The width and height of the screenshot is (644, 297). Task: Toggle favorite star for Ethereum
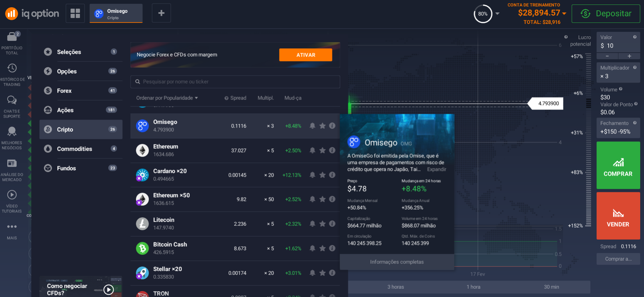tap(322, 150)
